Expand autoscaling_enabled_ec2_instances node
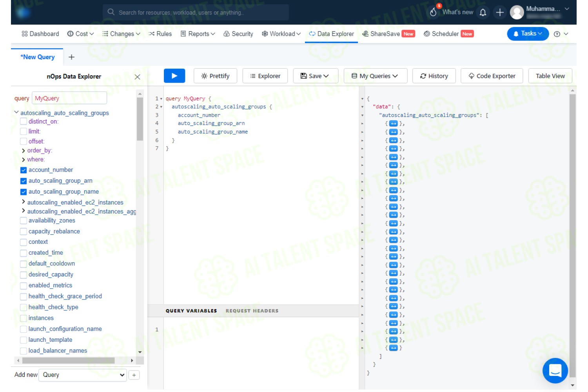This screenshot has height=392, width=588. 24,202
